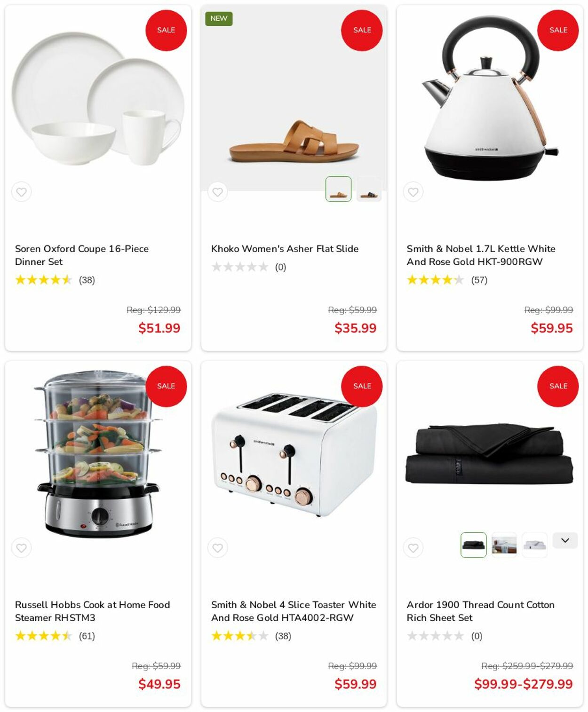Open Soren Oxford Coupe 16-Piece Dinner Set

(x=82, y=255)
